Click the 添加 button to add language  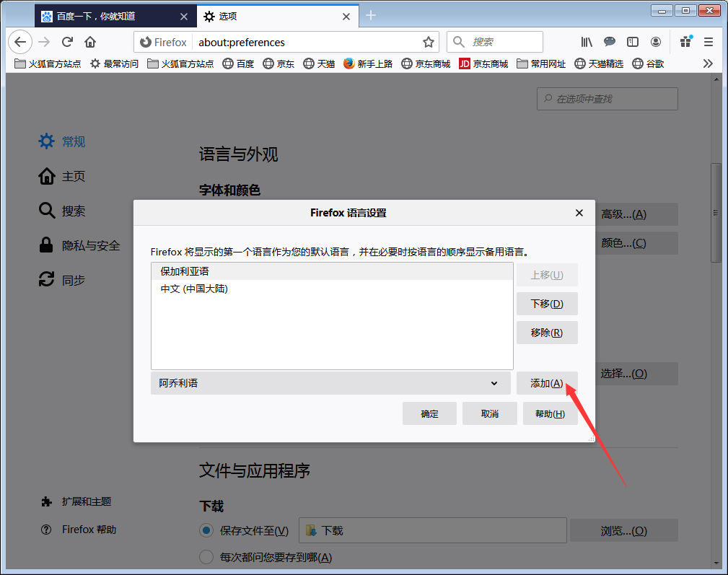click(x=547, y=383)
